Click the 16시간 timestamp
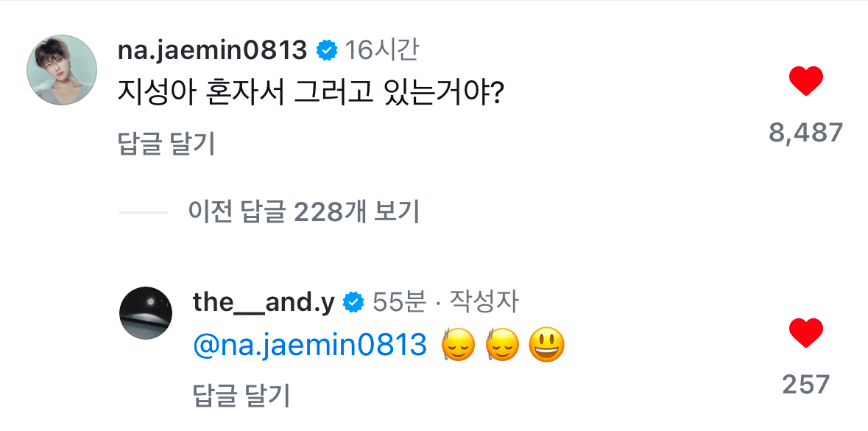Screen dimensions: 868x431 [x=382, y=50]
